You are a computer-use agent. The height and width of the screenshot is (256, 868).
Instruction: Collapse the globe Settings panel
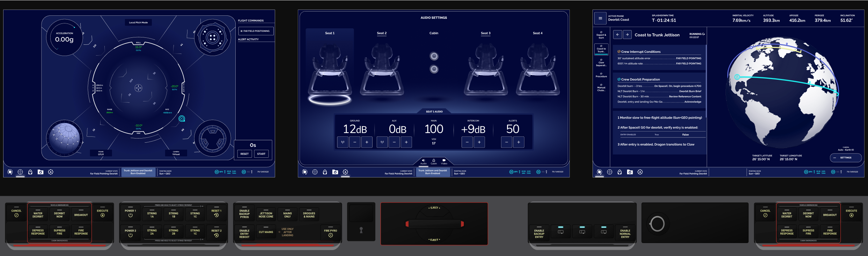pos(846,158)
